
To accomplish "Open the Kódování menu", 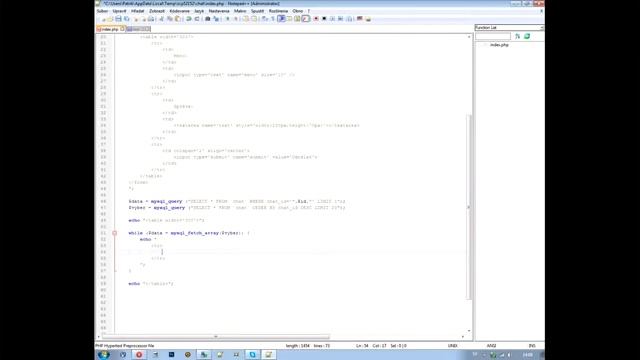I will pos(180,11).
